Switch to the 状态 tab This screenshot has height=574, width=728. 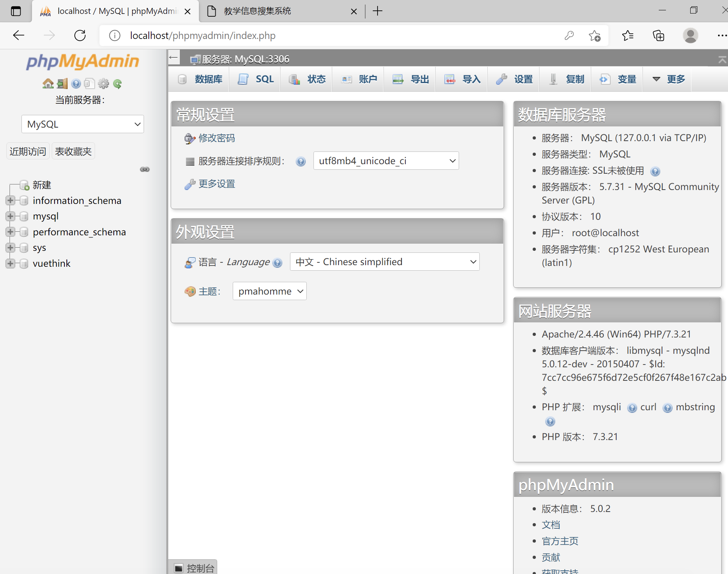tap(307, 79)
